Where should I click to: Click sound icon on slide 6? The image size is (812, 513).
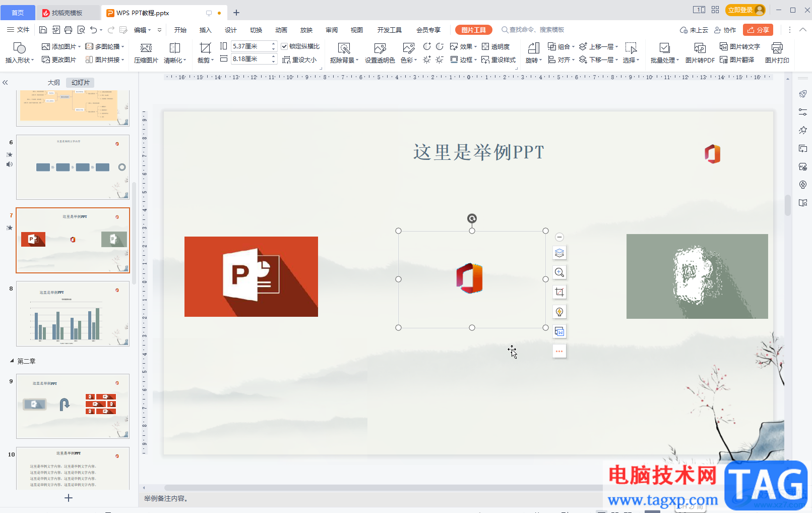click(9, 164)
